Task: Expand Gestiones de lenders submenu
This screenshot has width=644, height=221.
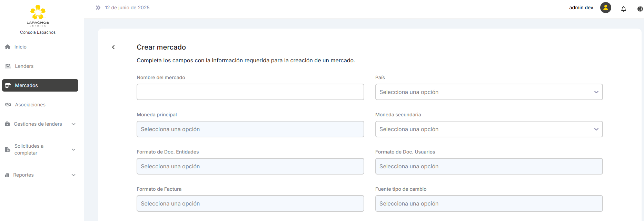Action: [x=73, y=124]
